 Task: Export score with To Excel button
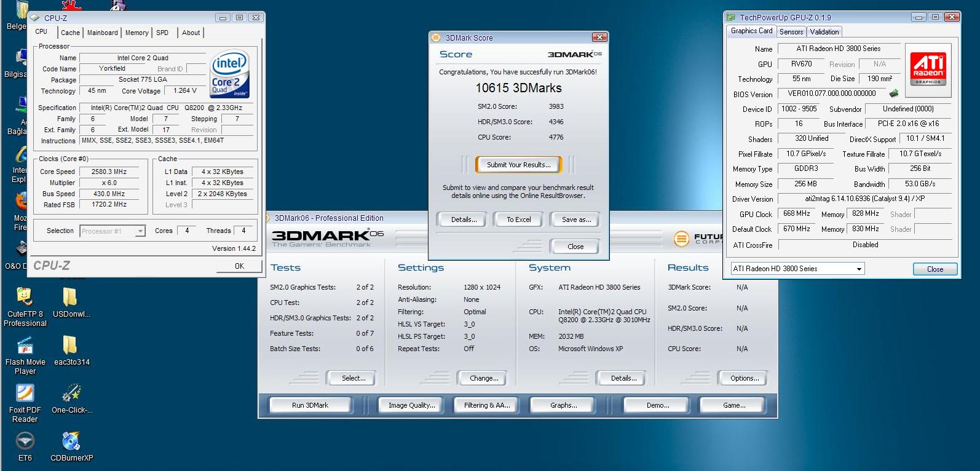[519, 220]
